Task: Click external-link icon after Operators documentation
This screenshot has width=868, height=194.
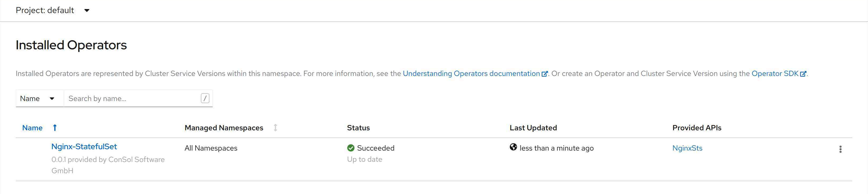Action: pyautogui.click(x=545, y=74)
